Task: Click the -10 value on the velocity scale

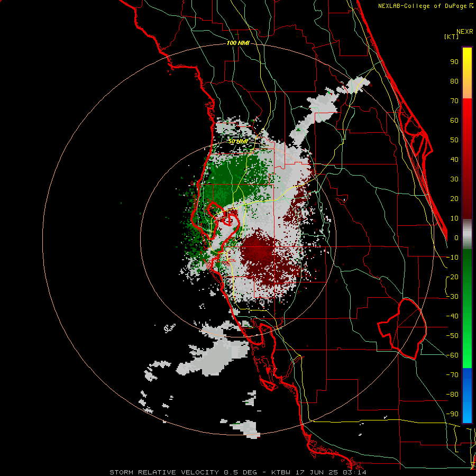Action: click(452, 258)
